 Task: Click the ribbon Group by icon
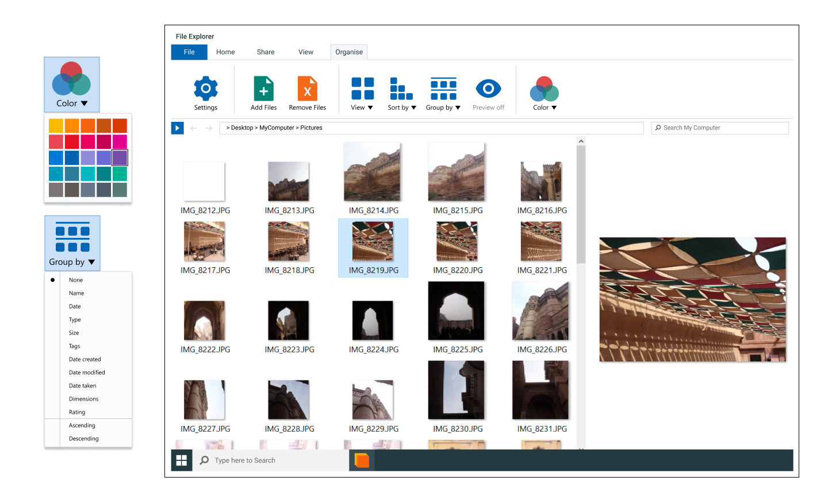(x=444, y=89)
